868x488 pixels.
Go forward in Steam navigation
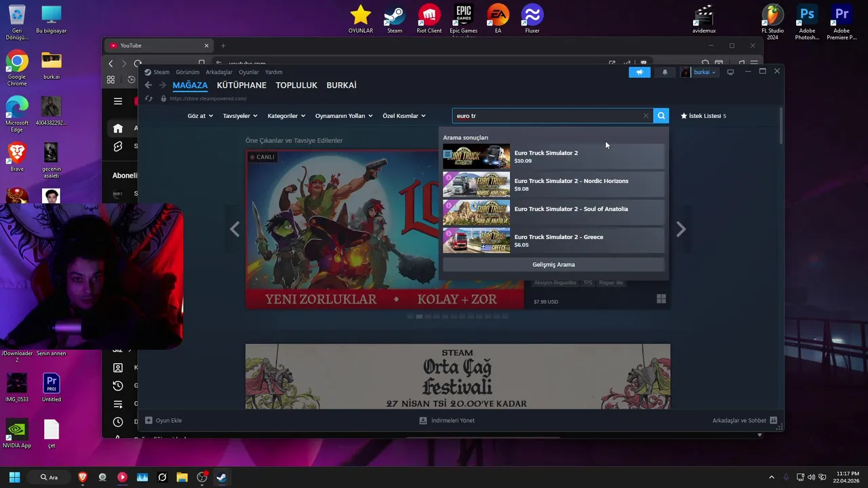point(162,85)
